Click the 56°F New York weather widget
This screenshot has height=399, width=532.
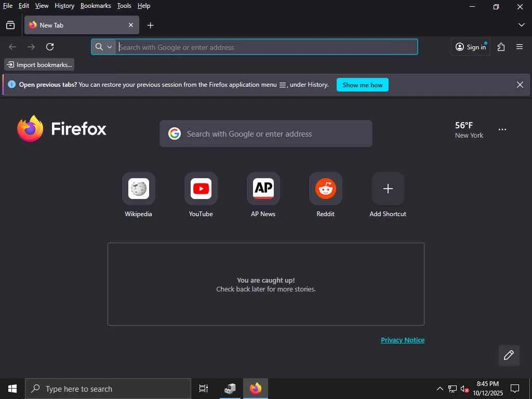pos(469,130)
